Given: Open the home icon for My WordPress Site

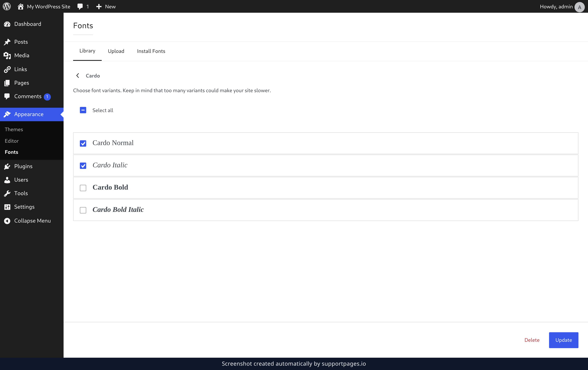Looking at the screenshot, I should coord(20,6).
